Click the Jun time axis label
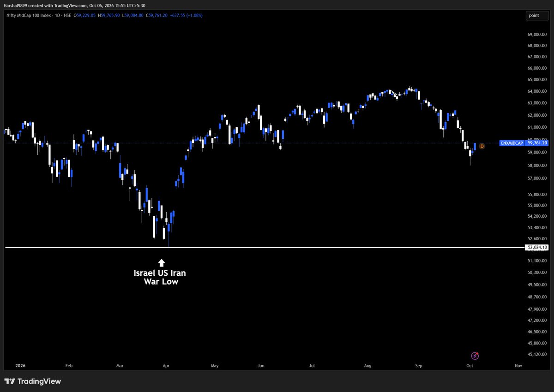This screenshot has width=554, height=392. click(261, 366)
